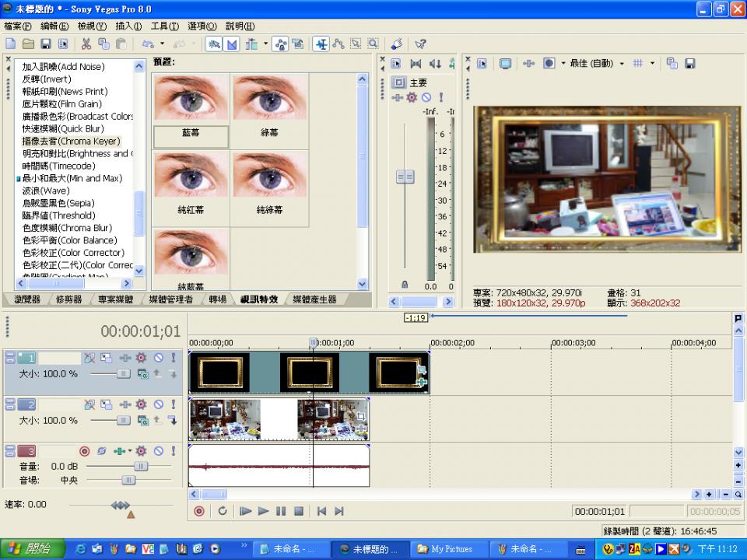Click the Windows 開始 Start button
747x560 pixels.
(x=30, y=549)
